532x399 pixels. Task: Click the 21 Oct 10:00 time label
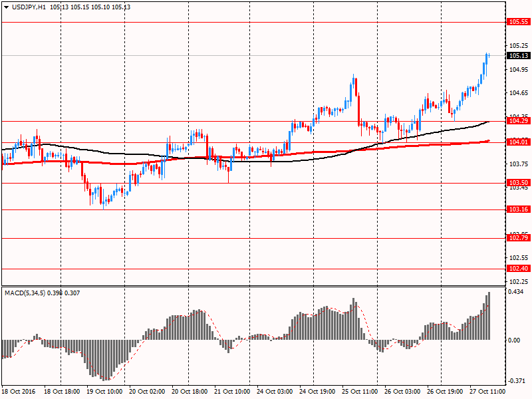[x=232, y=392]
